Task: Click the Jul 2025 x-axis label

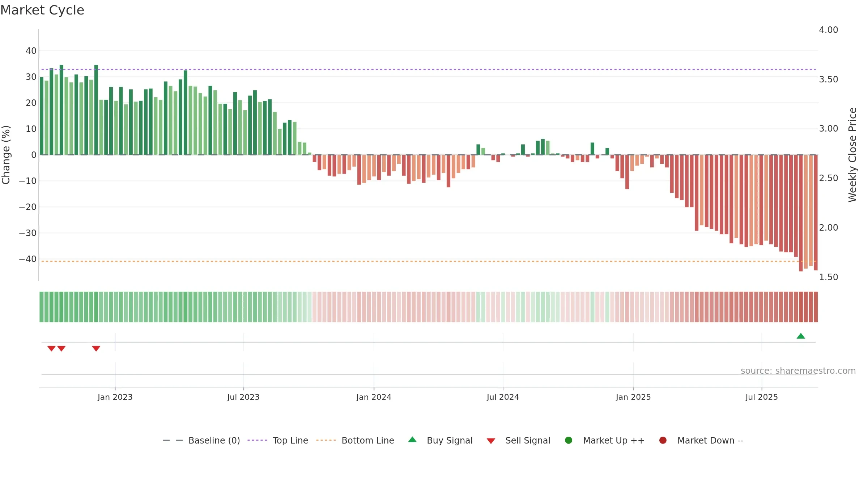Action: tap(762, 397)
